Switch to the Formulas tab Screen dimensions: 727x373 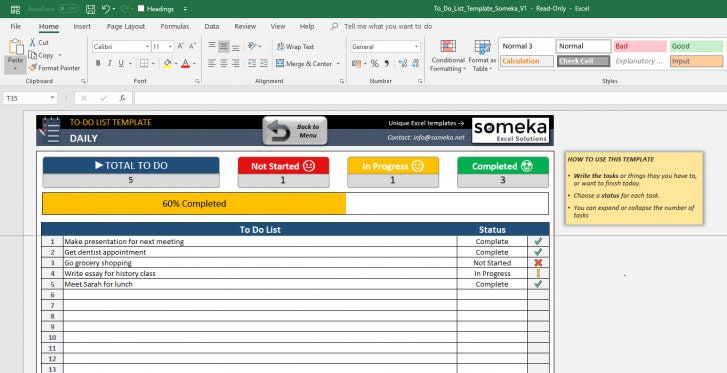pyautogui.click(x=175, y=26)
